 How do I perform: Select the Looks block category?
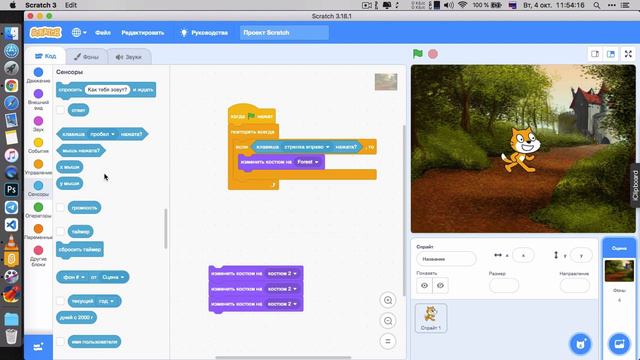click(38, 99)
